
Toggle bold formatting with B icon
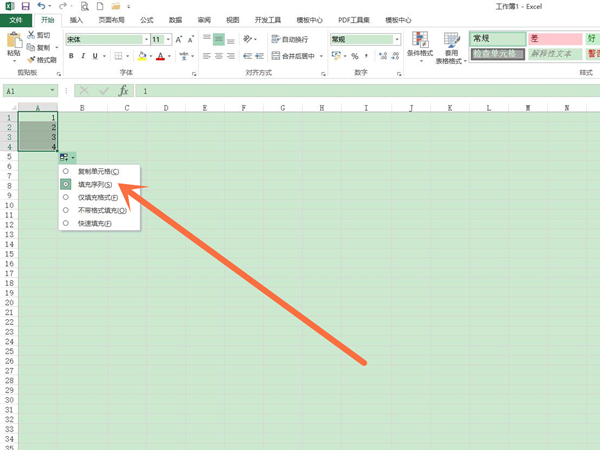72,56
